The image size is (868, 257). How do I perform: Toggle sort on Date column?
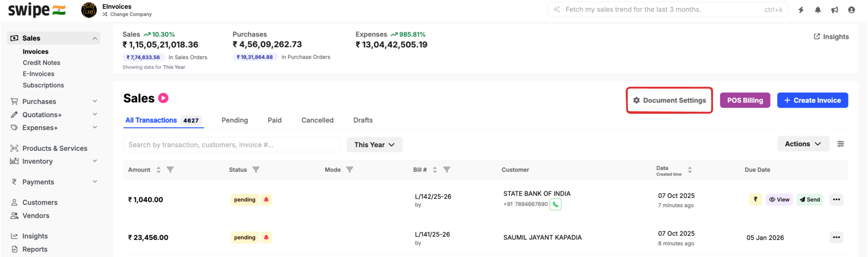690,170
